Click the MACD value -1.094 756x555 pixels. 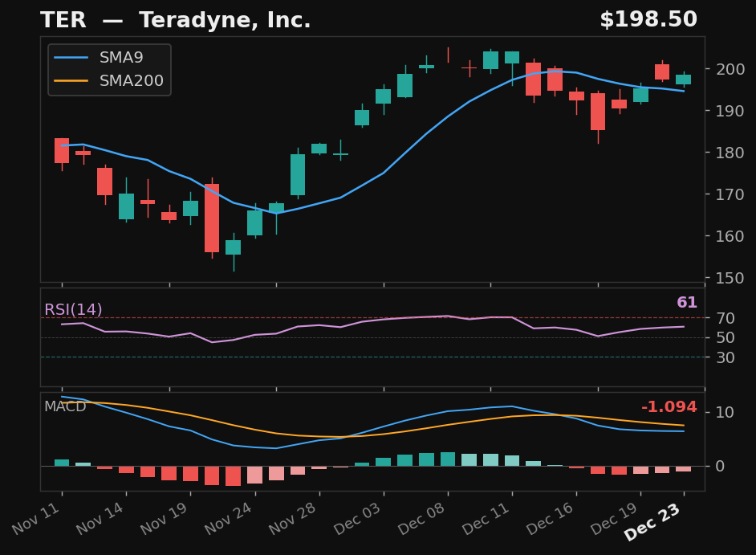pyautogui.click(x=669, y=407)
